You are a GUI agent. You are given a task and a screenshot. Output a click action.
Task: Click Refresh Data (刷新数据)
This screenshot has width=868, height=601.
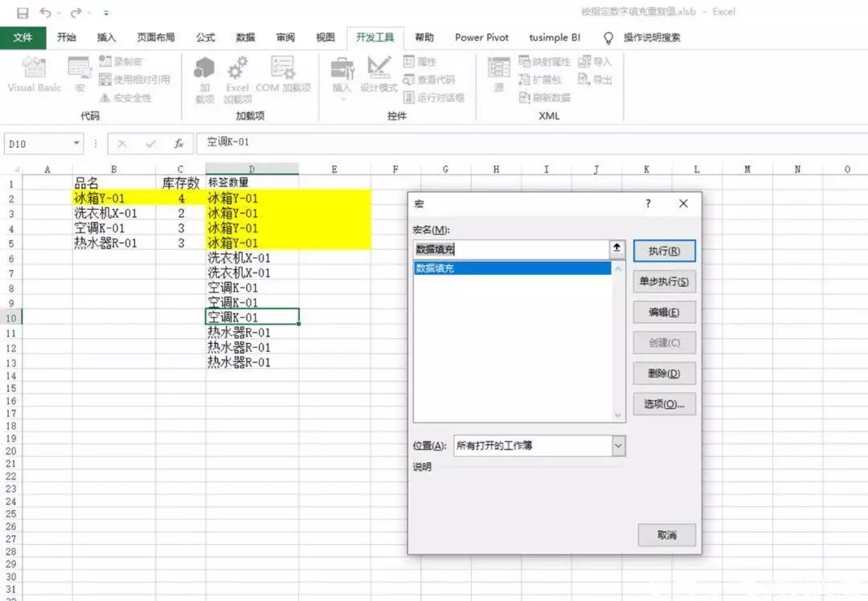544,98
